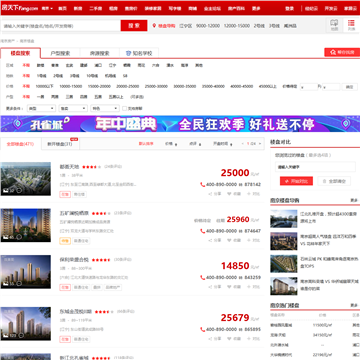Sort listings by 价格

pyautogui.click(x=171, y=144)
